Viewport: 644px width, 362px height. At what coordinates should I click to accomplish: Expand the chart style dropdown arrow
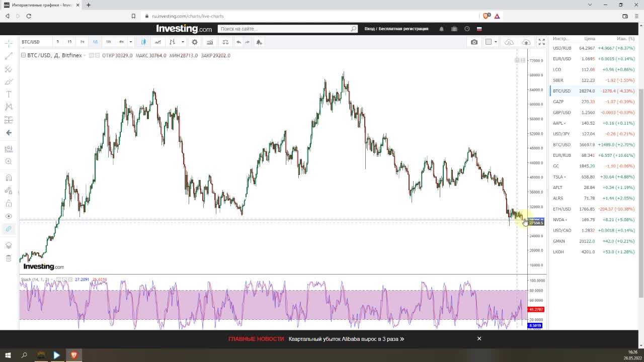coord(183,42)
